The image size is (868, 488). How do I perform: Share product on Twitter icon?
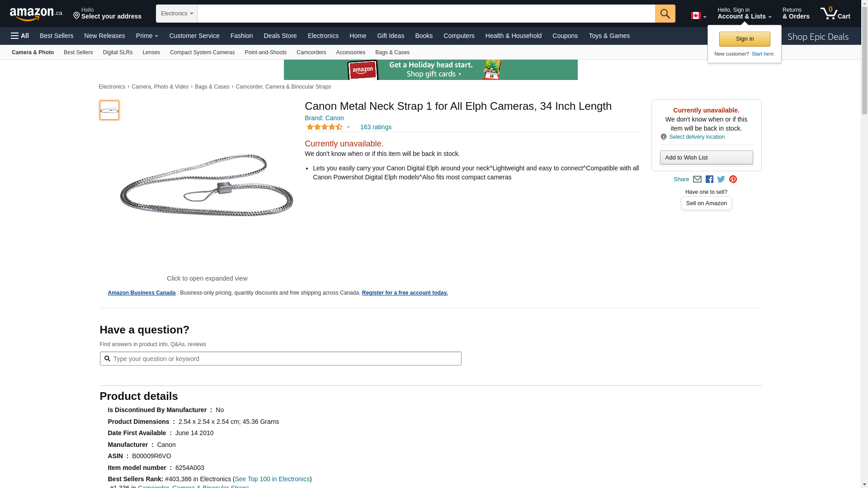point(721,179)
